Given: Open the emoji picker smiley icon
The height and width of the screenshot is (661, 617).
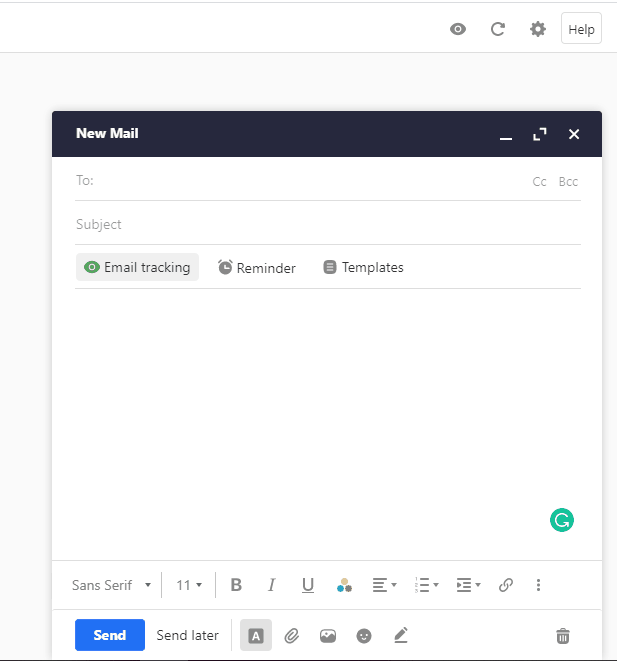Looking at the screenshot, I should (x=364, y=636).
